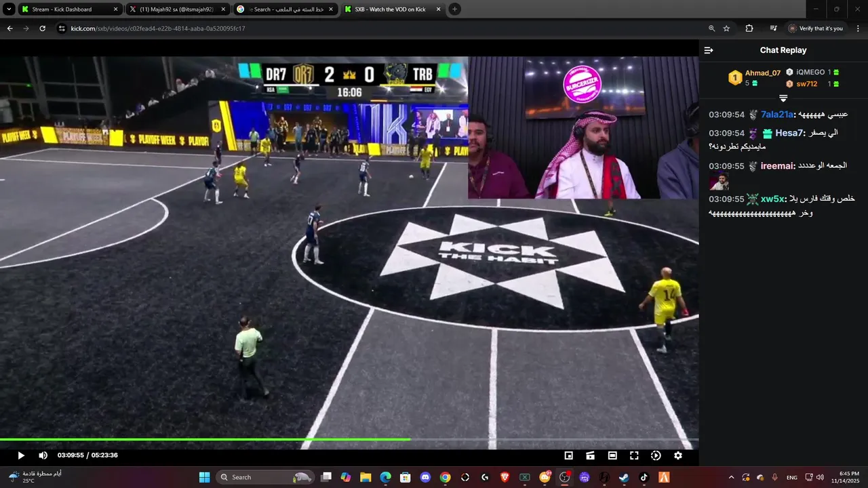Show hidden system tray icons
868x488 pixels.
[x=731, y=477]
